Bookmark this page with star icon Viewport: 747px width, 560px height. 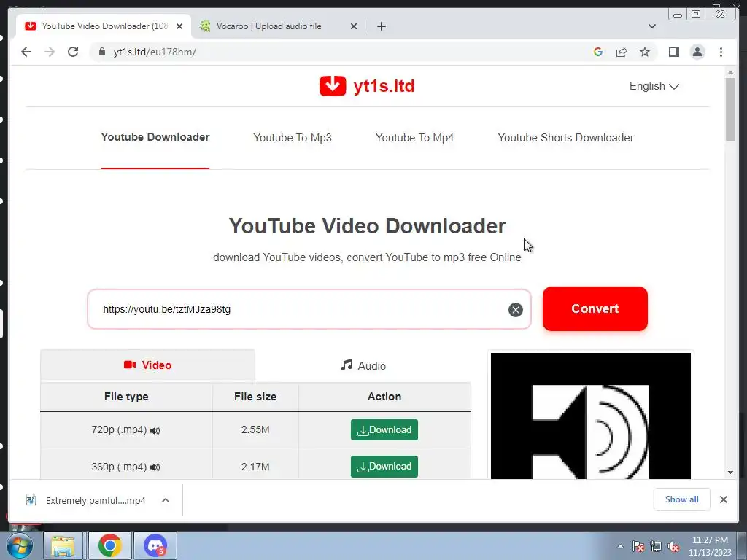click(x=645, y=52)
